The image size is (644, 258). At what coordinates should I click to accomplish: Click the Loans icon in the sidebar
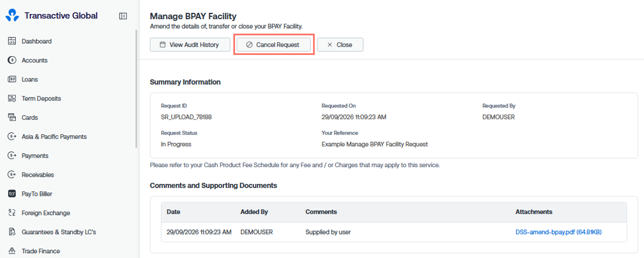click(12, 79)
